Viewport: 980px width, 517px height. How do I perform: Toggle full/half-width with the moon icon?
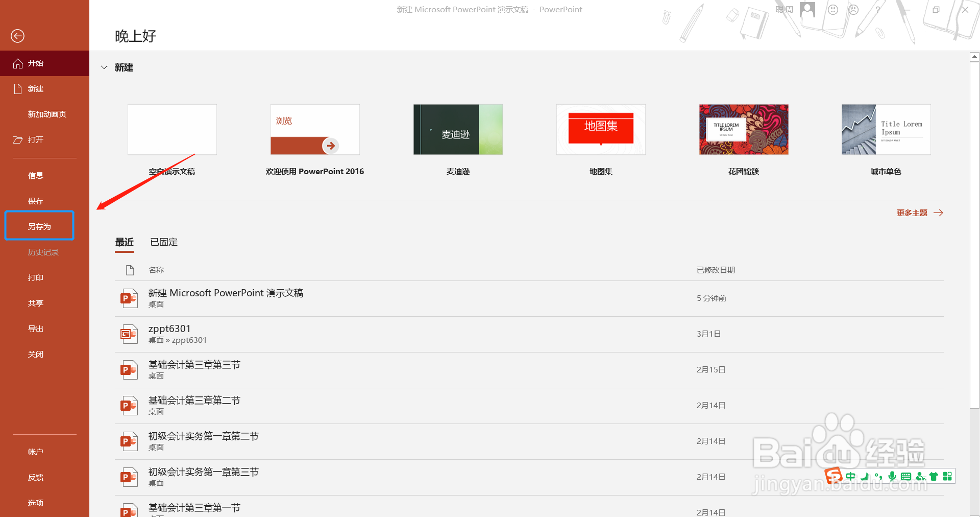pos(865,476)
